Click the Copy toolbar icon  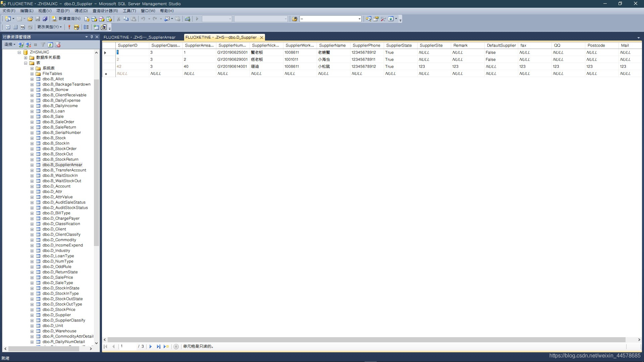click(126, 19)
